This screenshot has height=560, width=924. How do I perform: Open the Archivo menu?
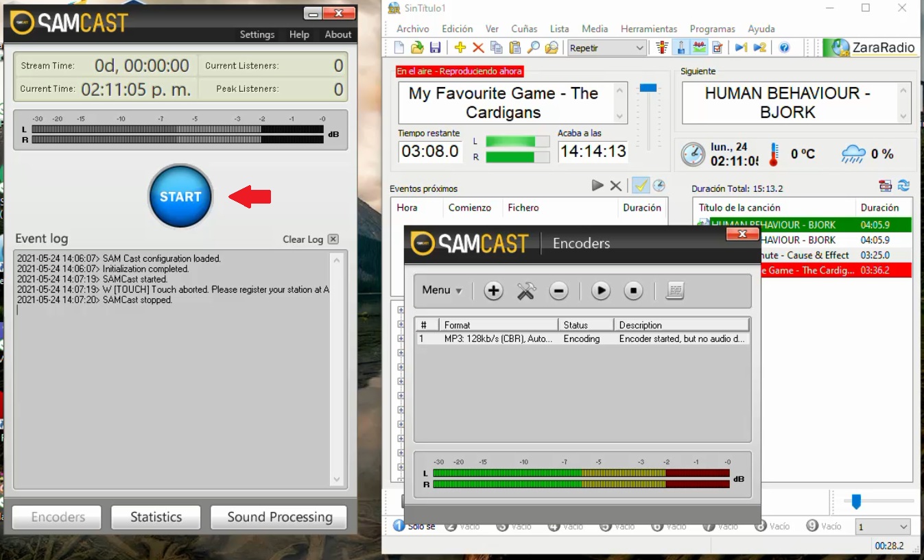tap(413, 29)
